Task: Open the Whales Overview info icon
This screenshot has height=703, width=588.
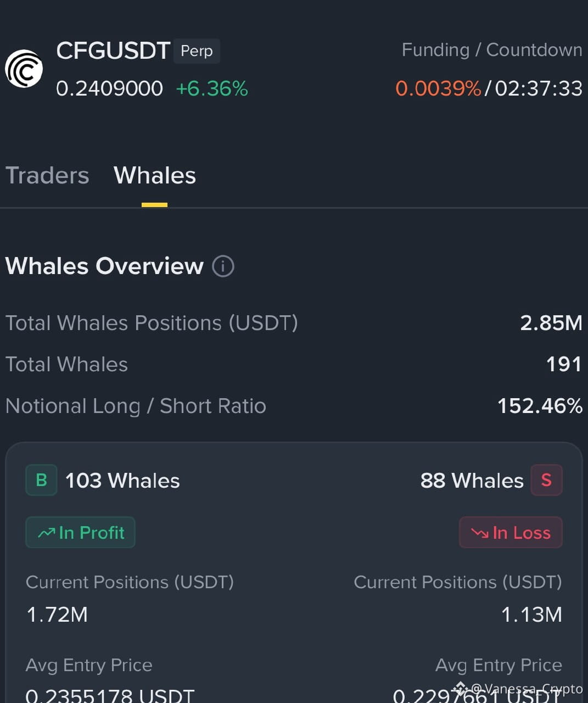Action: [x=223, y=266]
